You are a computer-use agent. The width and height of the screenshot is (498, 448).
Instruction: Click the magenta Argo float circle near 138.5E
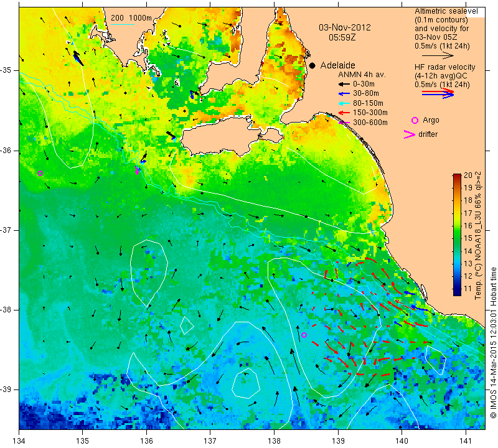coord(304,335)
